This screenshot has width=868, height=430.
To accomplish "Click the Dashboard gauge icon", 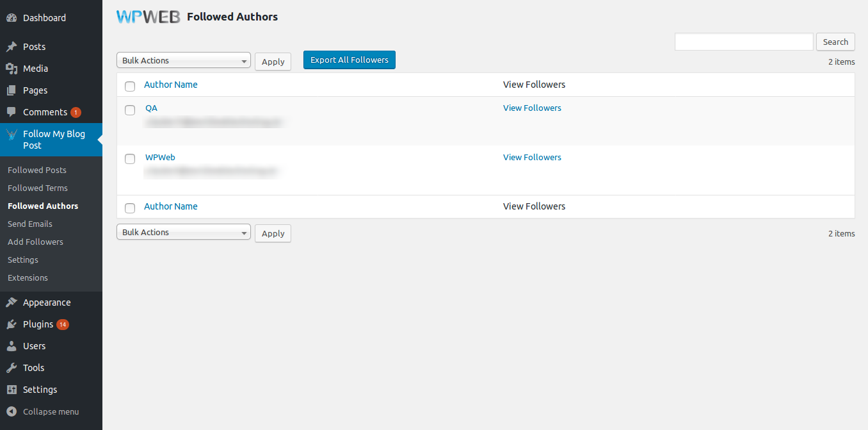I will (x=12, y=18).
